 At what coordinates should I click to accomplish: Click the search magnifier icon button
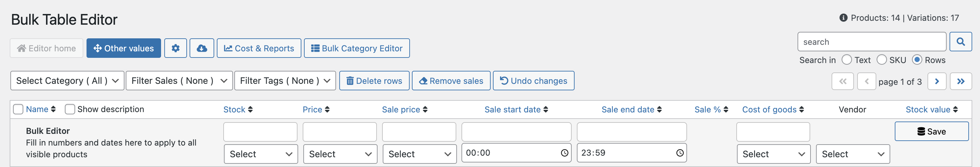click(x=960, y=42)
